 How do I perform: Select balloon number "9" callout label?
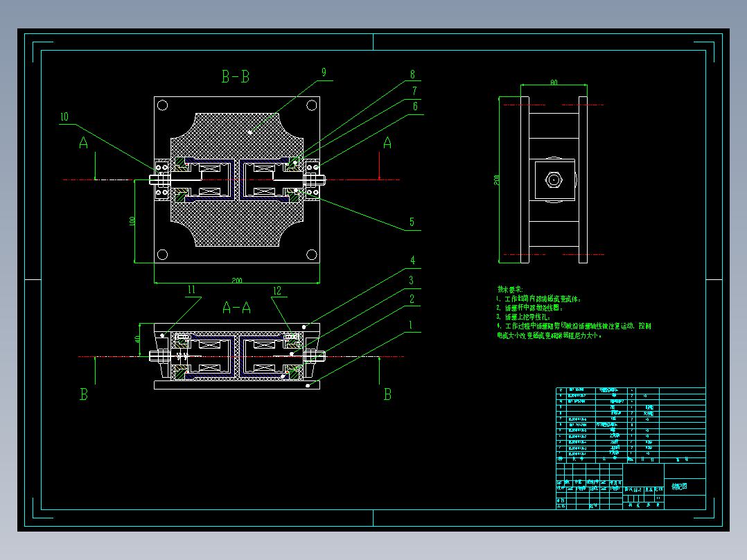click(324, 73)
